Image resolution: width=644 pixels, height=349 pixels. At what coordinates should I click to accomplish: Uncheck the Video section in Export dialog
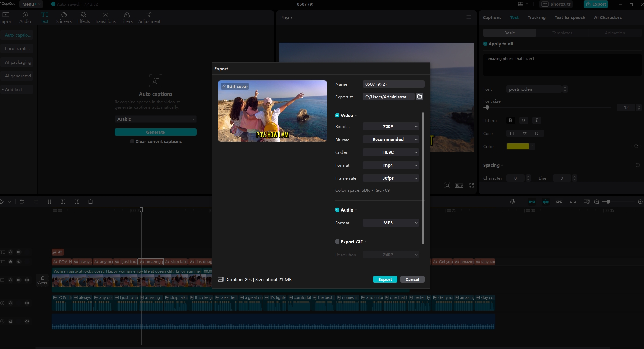(337, 115)
